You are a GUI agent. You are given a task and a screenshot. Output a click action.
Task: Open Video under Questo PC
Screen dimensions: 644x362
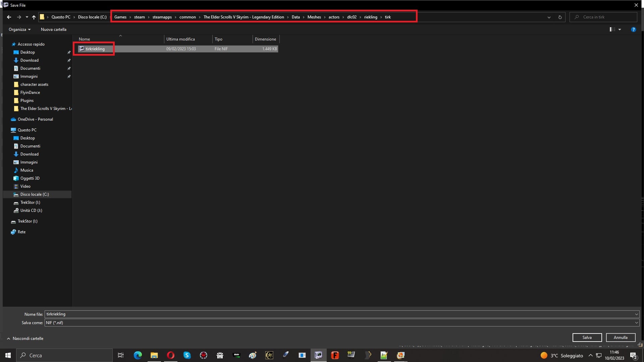pos(25,186)
